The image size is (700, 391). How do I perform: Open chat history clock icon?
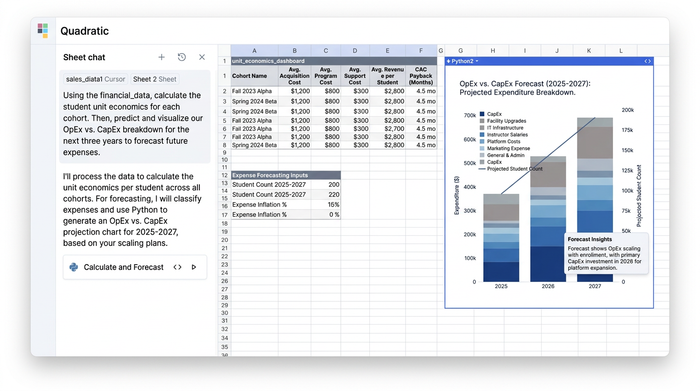click(x=182, y=57)
